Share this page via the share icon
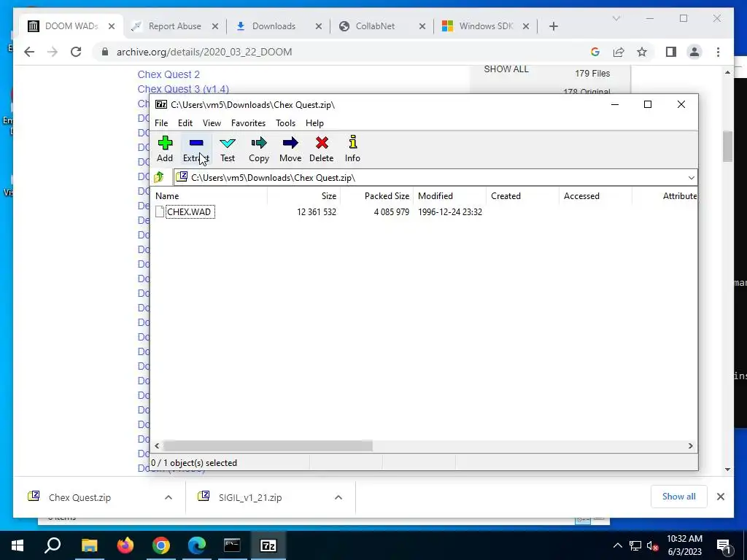The width and height of the screenshot is (747, 560). click(x=619, y=52)
